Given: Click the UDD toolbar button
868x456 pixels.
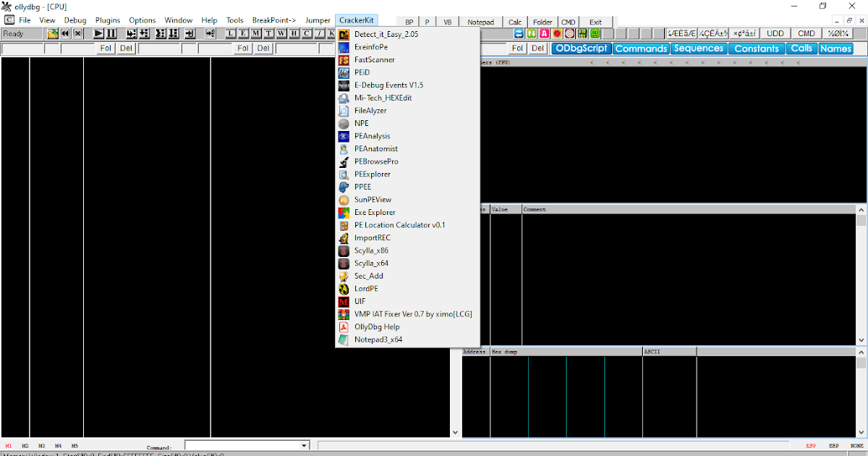Looking at the screenshot, I should point(775,33).
